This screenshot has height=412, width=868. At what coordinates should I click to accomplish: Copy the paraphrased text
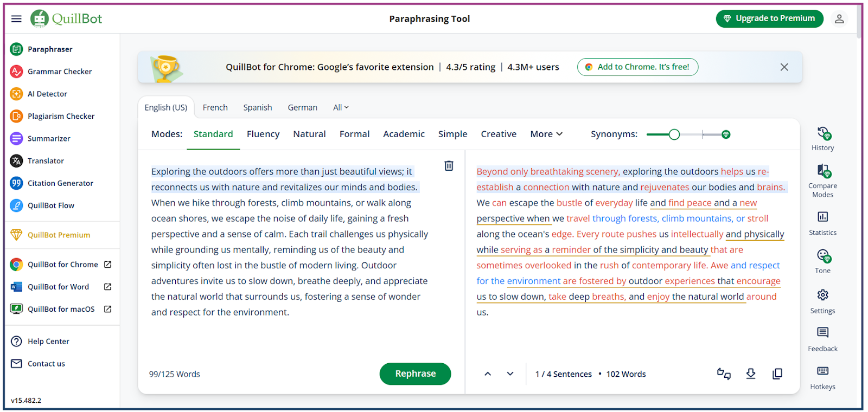coord(777,374)
